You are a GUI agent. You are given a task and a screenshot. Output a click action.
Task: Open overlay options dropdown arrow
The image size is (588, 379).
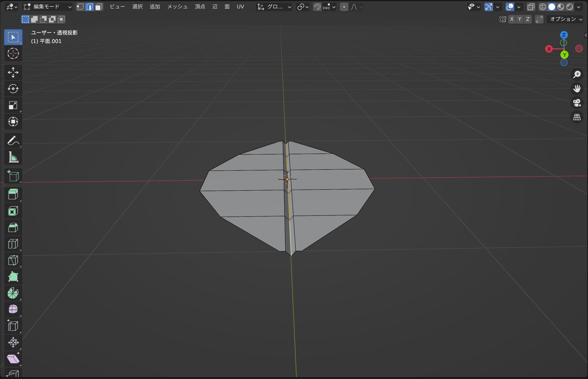coord(519,7)
